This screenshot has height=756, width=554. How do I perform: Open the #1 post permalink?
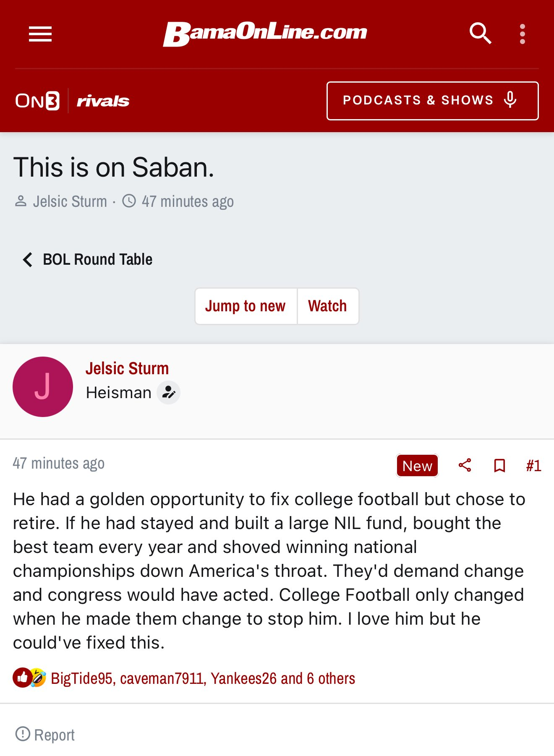tap(533, 466)
